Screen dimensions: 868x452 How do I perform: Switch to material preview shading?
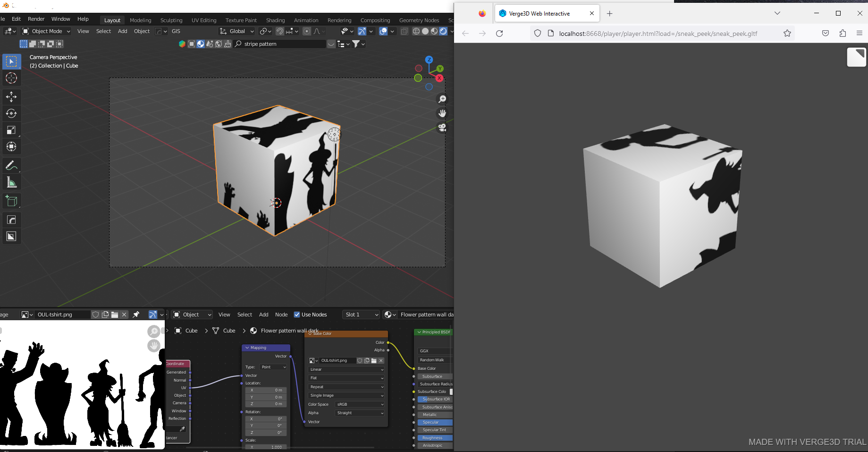434,31
